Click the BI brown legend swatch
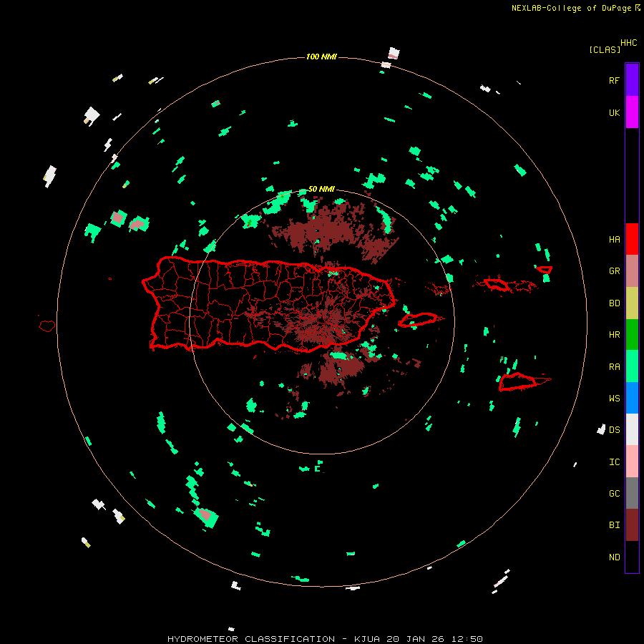 tap(632, 525)
